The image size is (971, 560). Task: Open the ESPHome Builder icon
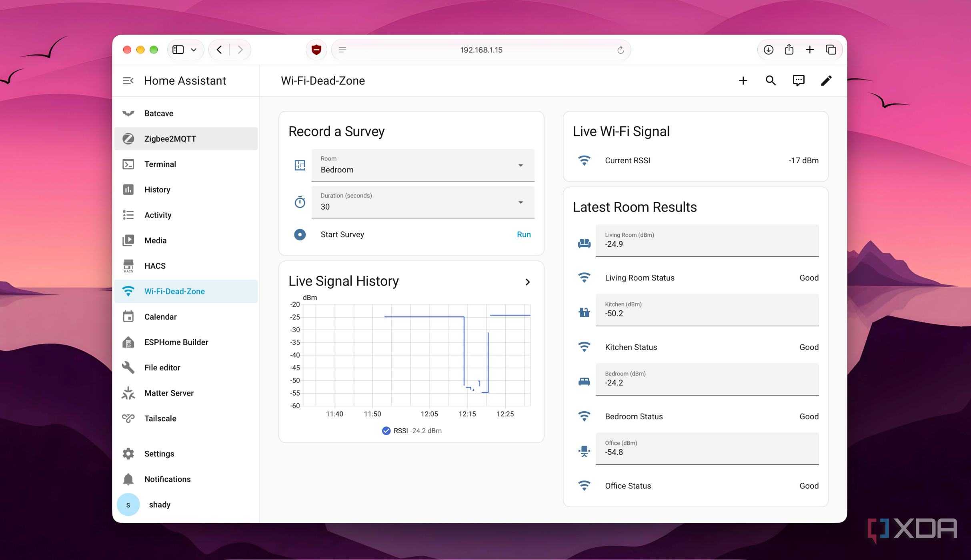coord(128,342)
